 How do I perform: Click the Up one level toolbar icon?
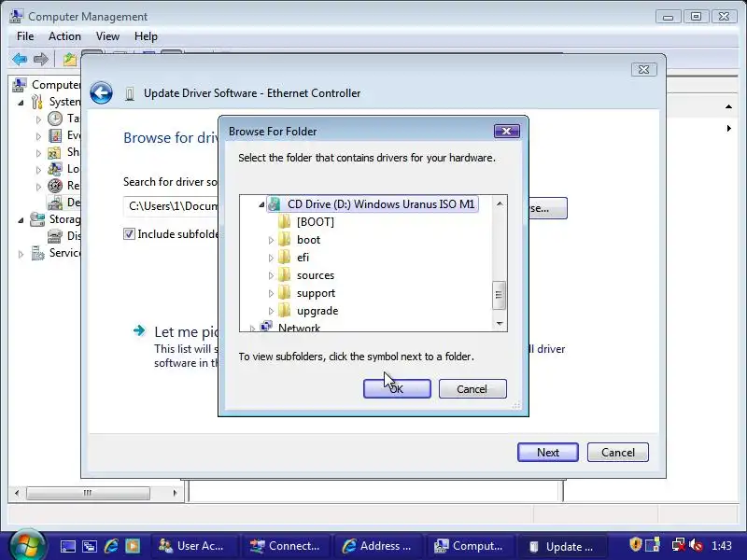(x=69, y=60)
